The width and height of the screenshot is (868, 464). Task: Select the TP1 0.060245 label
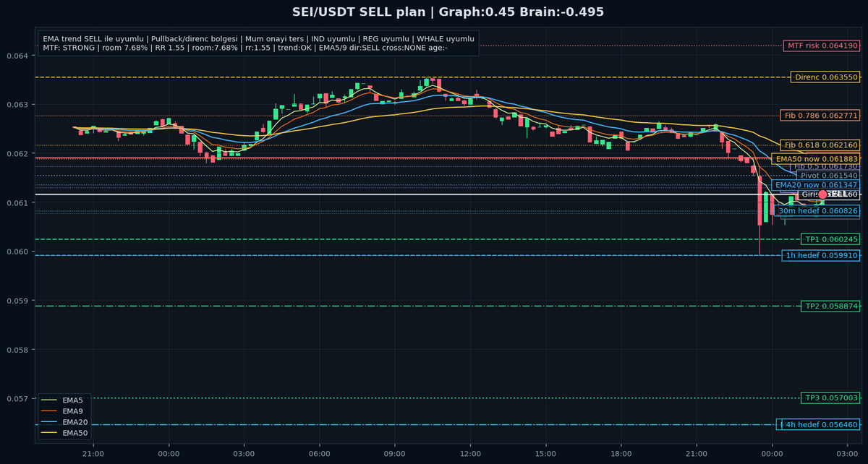tap(831, 239)
